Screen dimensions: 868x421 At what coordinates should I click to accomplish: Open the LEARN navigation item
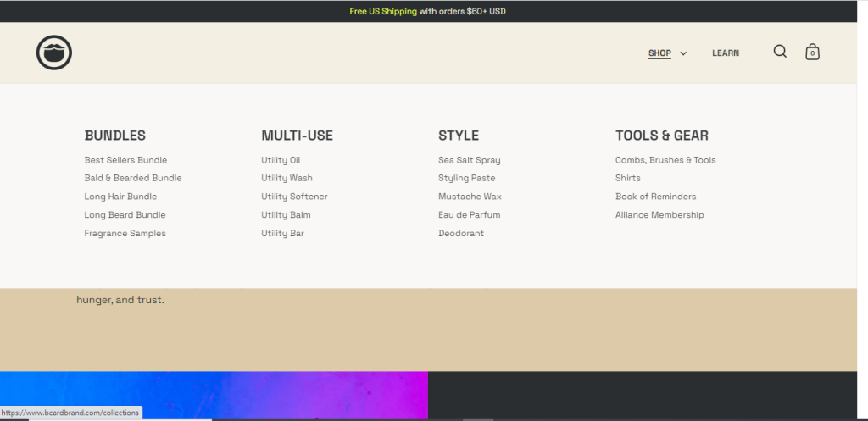[726, 53]
